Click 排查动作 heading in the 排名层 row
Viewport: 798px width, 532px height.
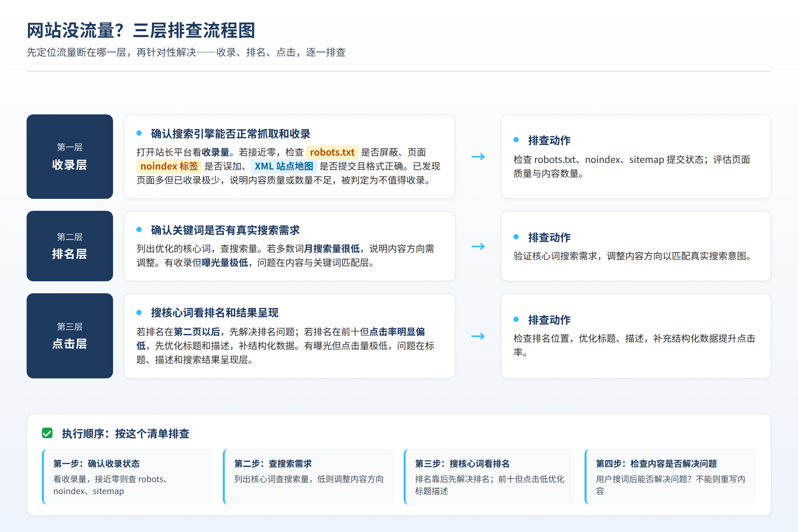click(549, 237)
